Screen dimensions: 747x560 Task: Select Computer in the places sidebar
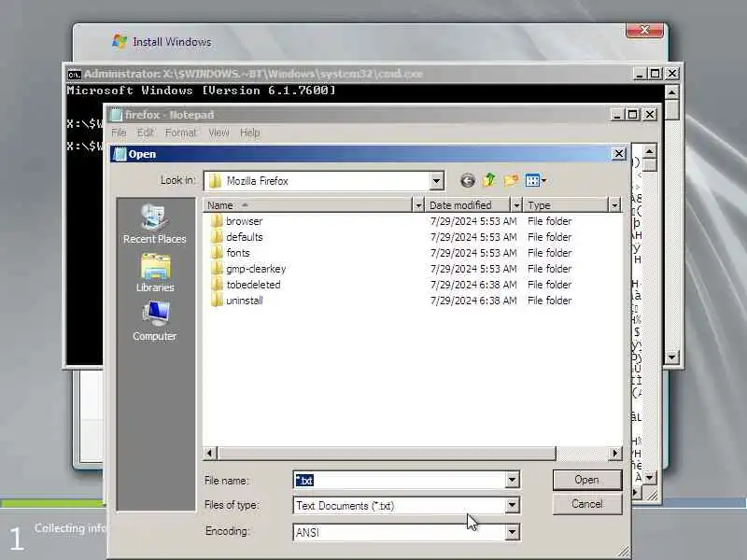(154, 321)
